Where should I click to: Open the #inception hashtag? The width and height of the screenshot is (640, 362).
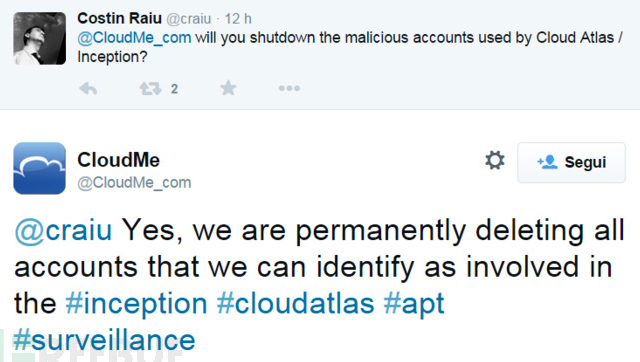[x=136, y=304]
